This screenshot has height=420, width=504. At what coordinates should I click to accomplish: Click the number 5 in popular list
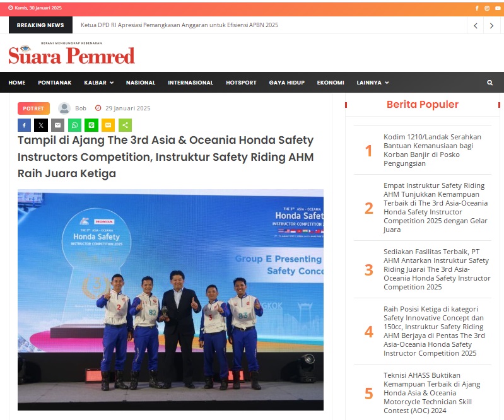pyautogui.click(x=368, y=394)
